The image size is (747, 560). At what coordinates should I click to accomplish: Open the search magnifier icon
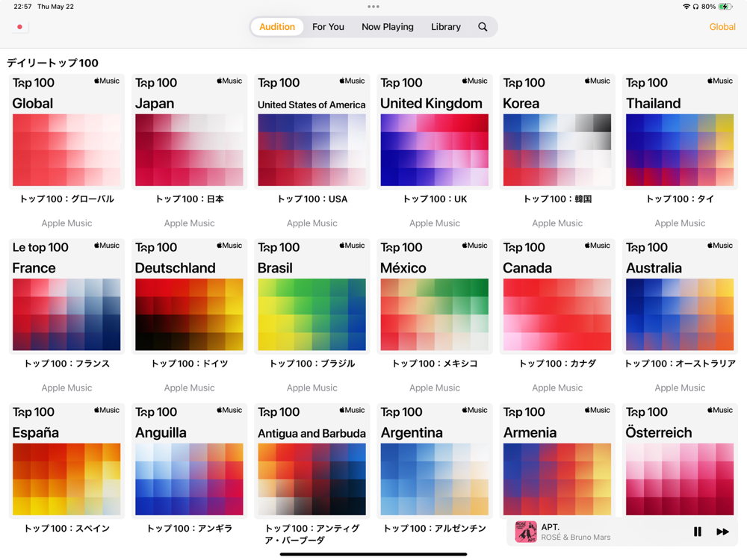(483, 27)
